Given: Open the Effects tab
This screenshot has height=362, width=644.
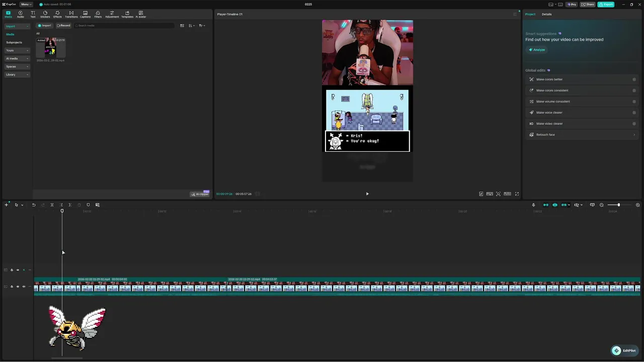Looking at the screenshot, I should (x=57, y=14).
